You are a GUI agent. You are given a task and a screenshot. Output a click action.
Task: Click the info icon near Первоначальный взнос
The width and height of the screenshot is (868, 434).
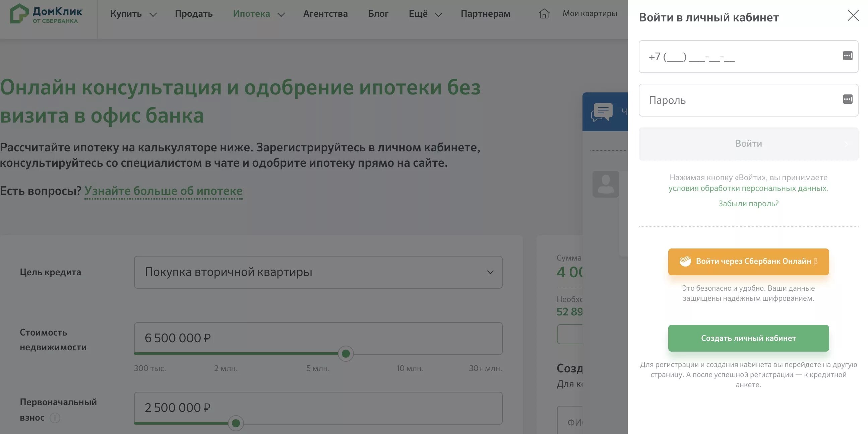55,418
